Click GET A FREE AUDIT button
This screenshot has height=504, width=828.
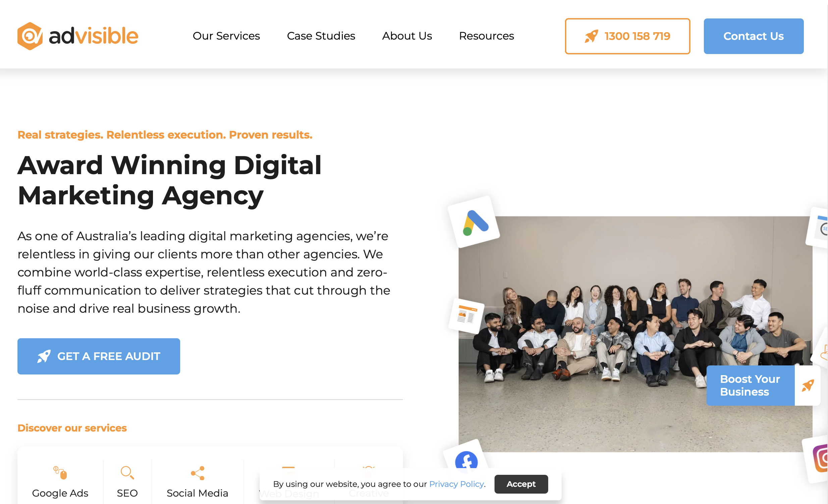99,356
